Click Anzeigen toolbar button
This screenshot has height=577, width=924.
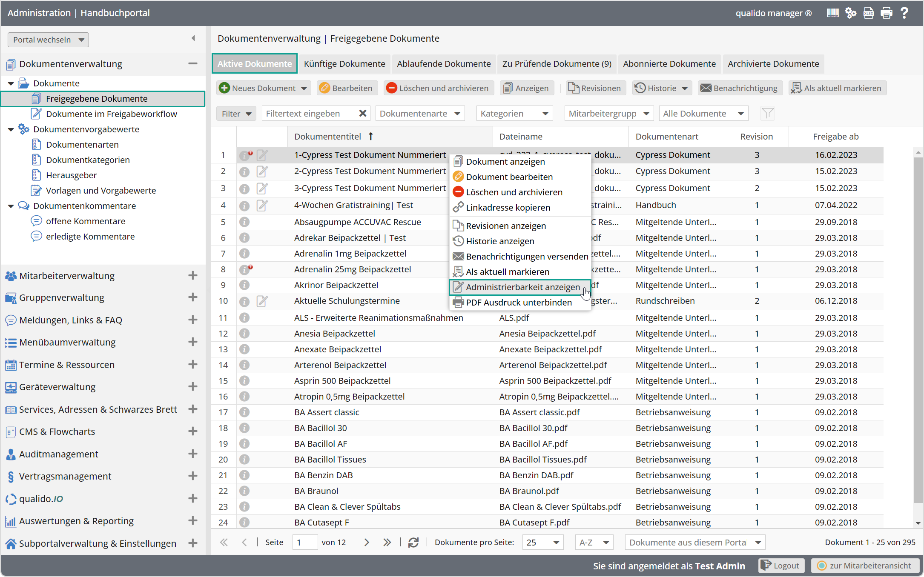[527, 88]
